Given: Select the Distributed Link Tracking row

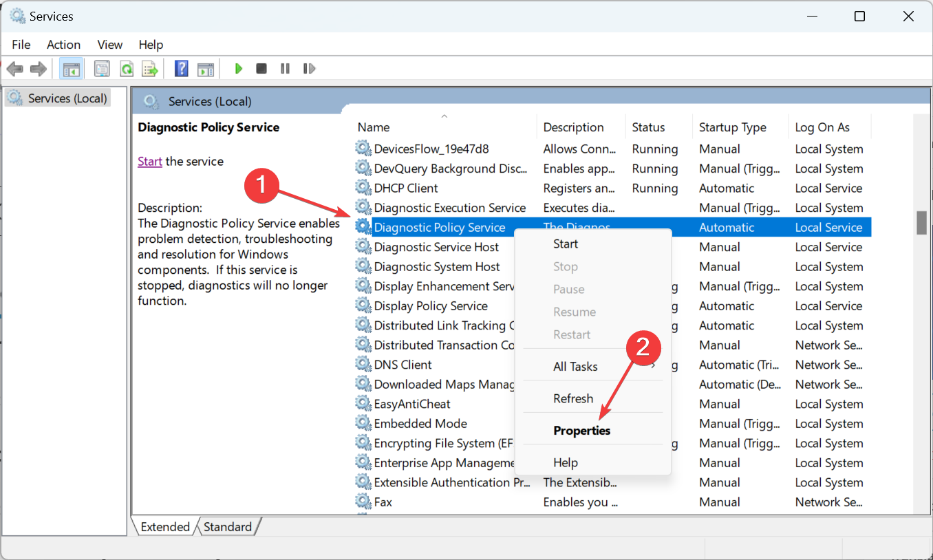Looking at the screenshot, I should [612, 325].
